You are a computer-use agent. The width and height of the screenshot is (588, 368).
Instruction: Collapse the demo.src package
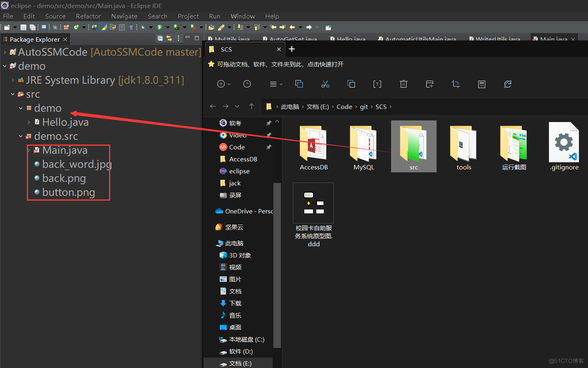[x=21, y=136]
